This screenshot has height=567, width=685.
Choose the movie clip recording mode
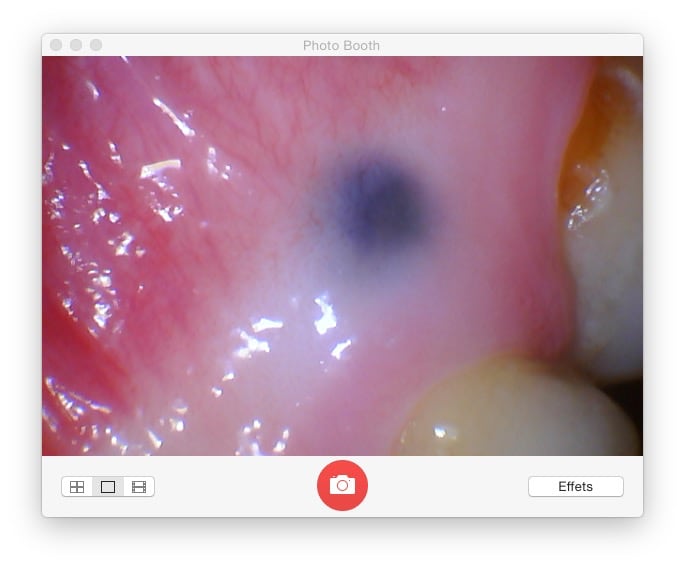click(x=139, y=487)
